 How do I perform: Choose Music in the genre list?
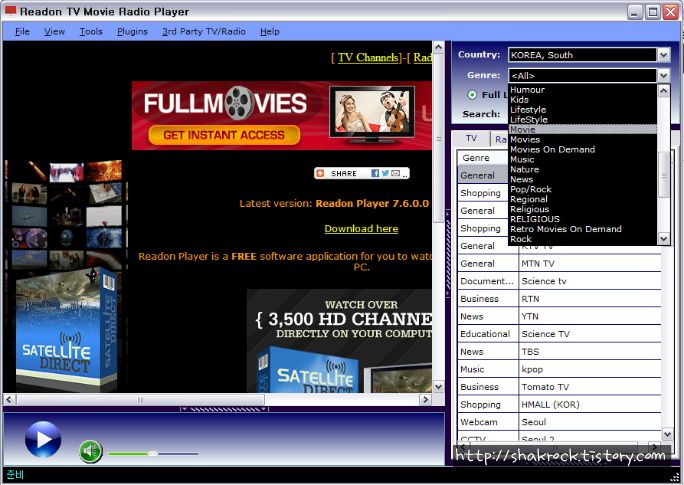tap(582, 160)
